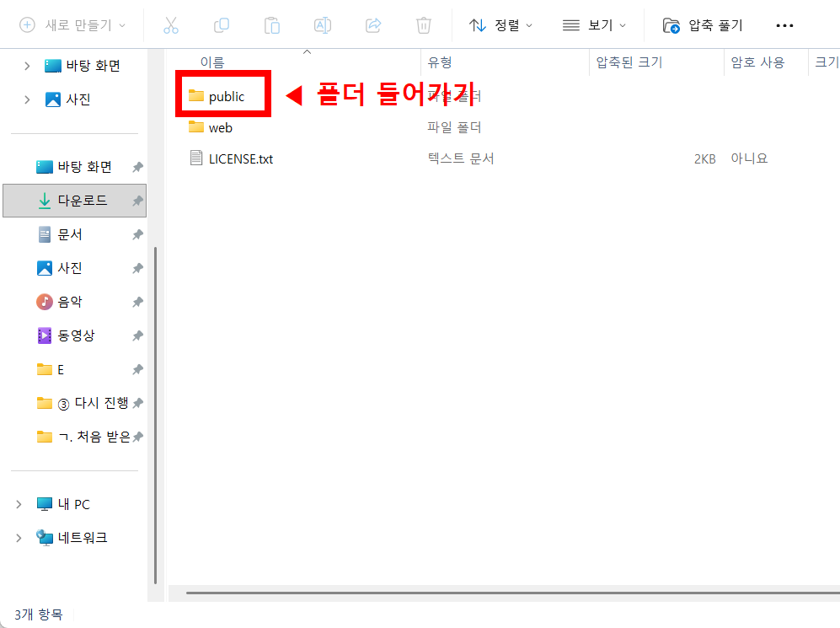Select 바탕 화면 at top of navigation tree
Viewport: 840px width, 628px height.
(x=82, y=66)
